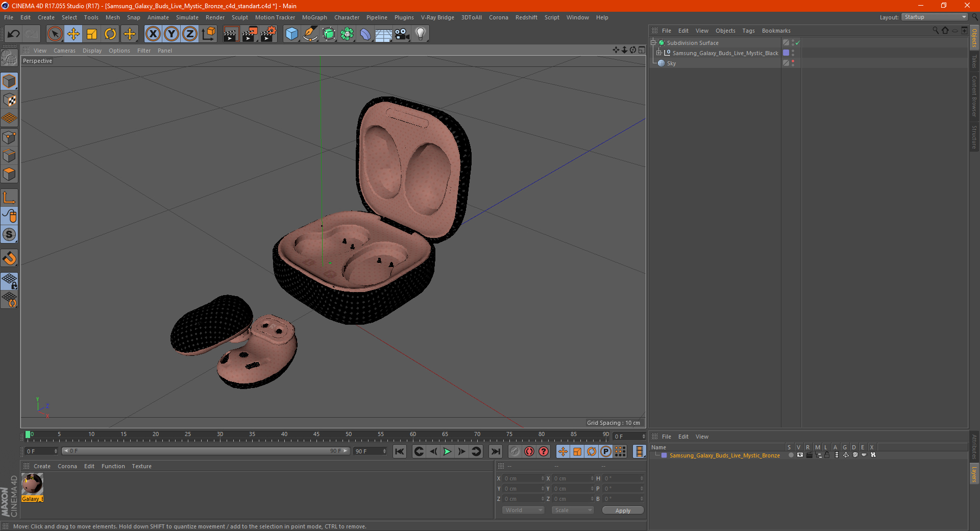Click the viewport maximize toggle icon
This screenshot has height=531, width=980.
click(642, 50)
